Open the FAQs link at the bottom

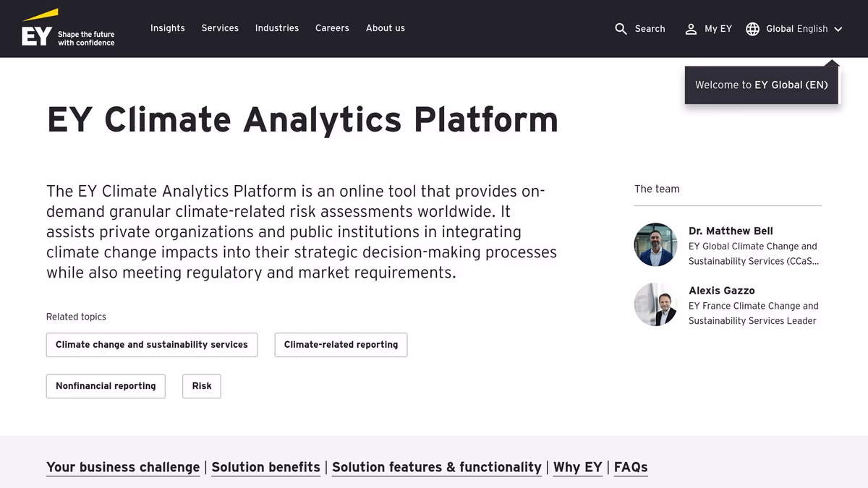[x=630, y=467]
